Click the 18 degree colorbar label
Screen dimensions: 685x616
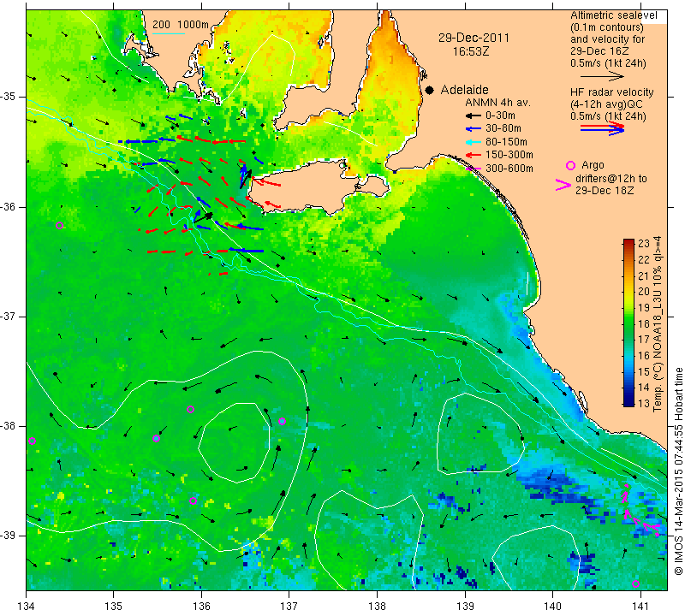coord(644,323)
